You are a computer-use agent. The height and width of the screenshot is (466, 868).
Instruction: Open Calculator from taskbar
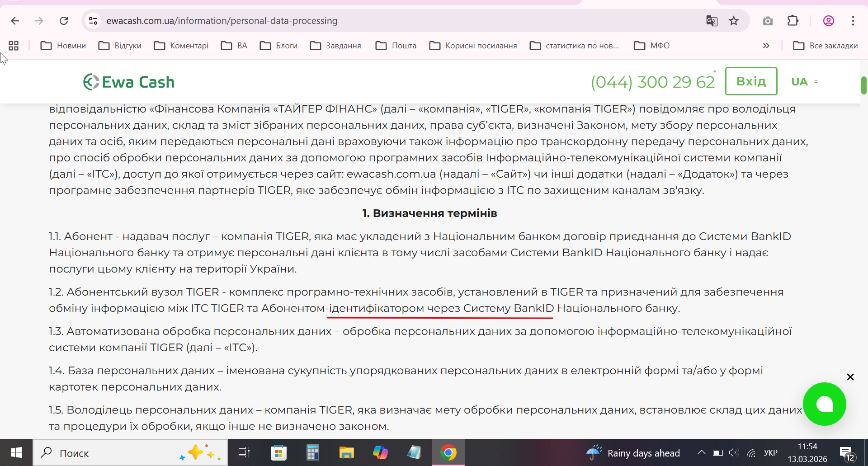pyautogui.click(x=312, y=452)
